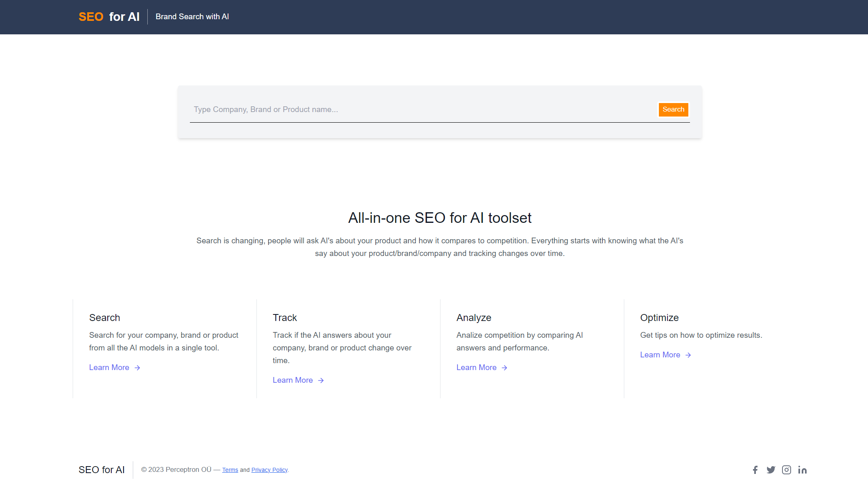Open Learn More under Search section

109,368
